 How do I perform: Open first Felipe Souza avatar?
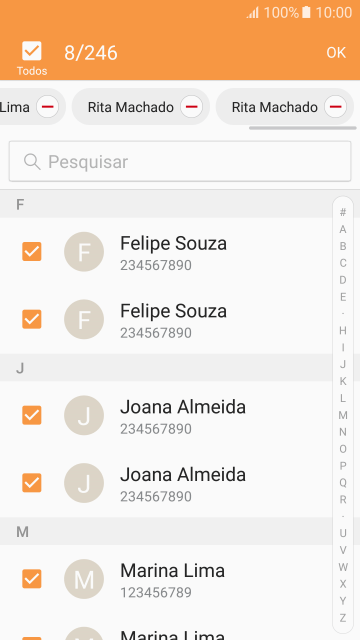(x=84, y=251)
